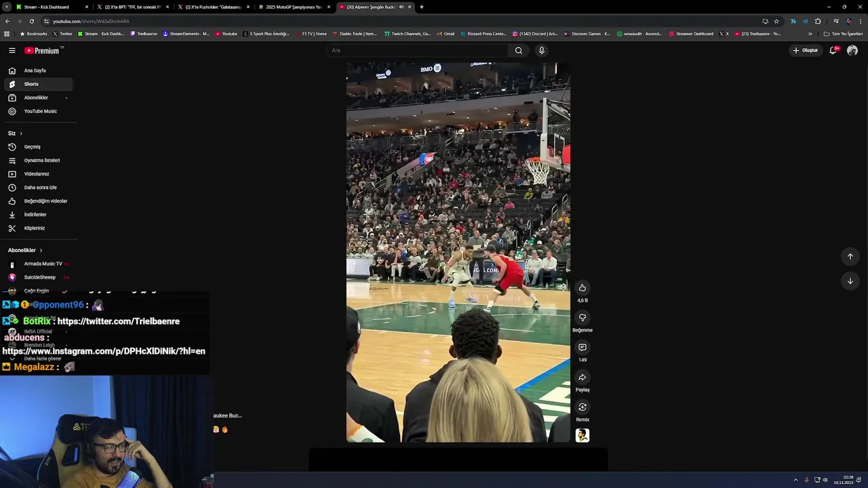Open the Blizzard Press Center bookmark
Viewport: 868px width, 488px height.
click(483, 34)
